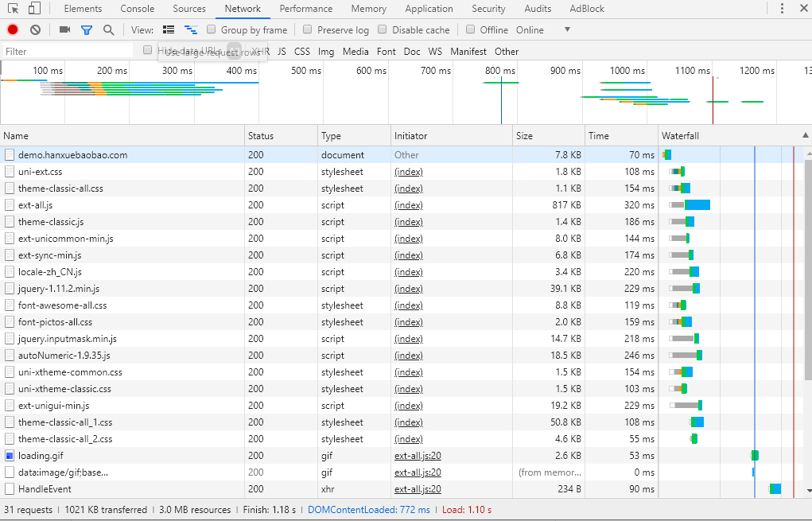This screenshot has height=521, width=812.
Task: Toggle the device toolbar icon
Action: point(34,9)
